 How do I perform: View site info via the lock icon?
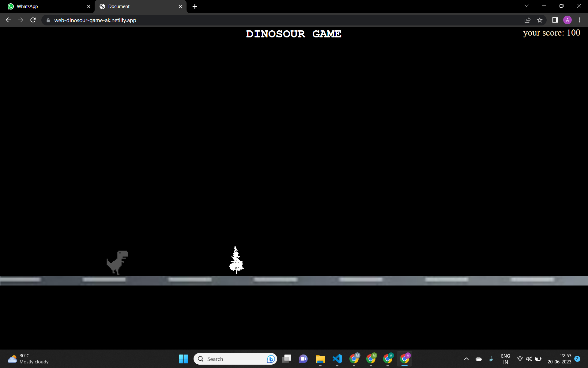(x=48, y=20)
